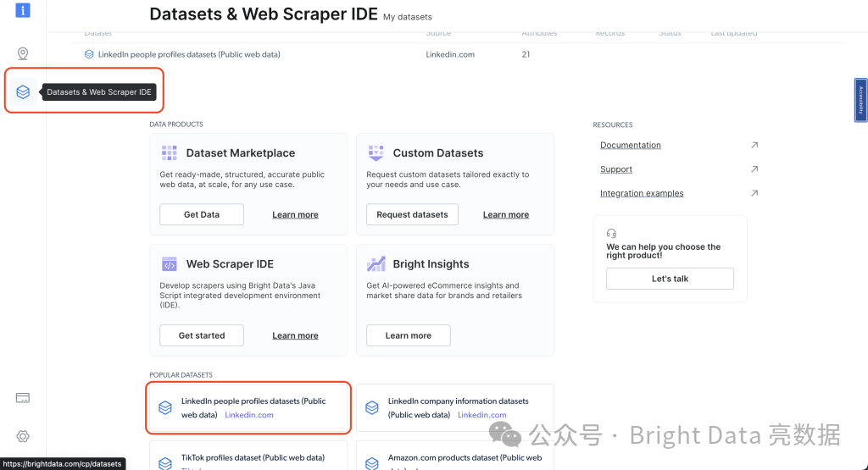868x470 pixels.
Task: Click the LinkedIn people profiles card icon
Action: click(165, 407)
